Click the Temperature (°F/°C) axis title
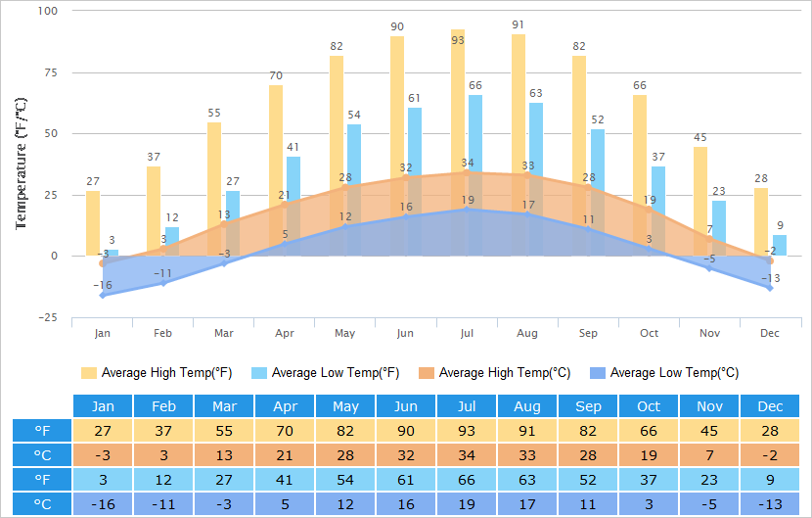Screen dimensions: 812x518 pos(22,164)
